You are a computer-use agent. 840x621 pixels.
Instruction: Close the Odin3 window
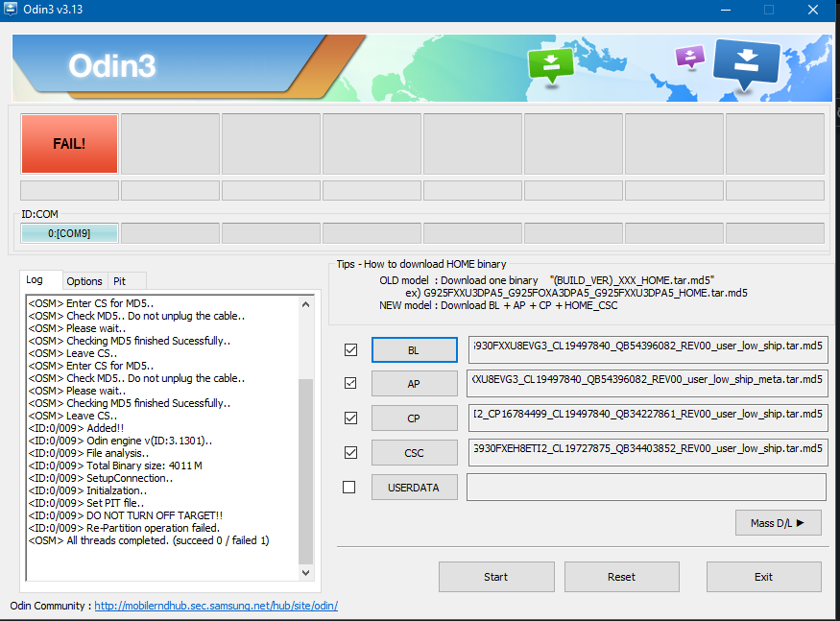click(813, 10)
